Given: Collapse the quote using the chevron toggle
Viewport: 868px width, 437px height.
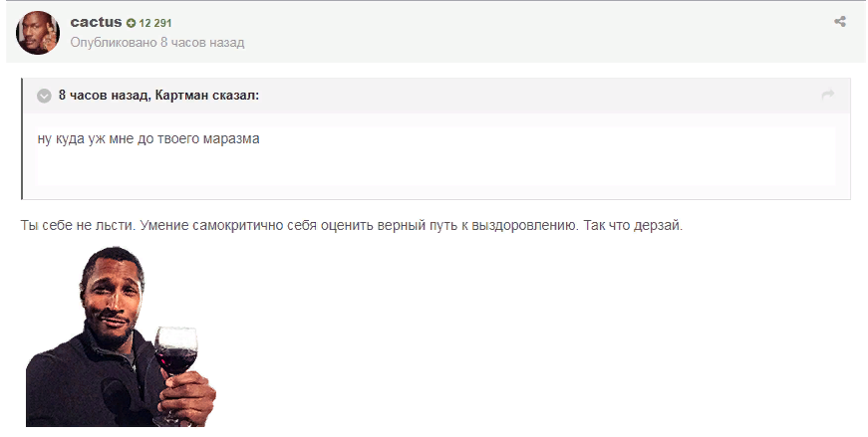Looking at the screenshot, I should 44,96.
